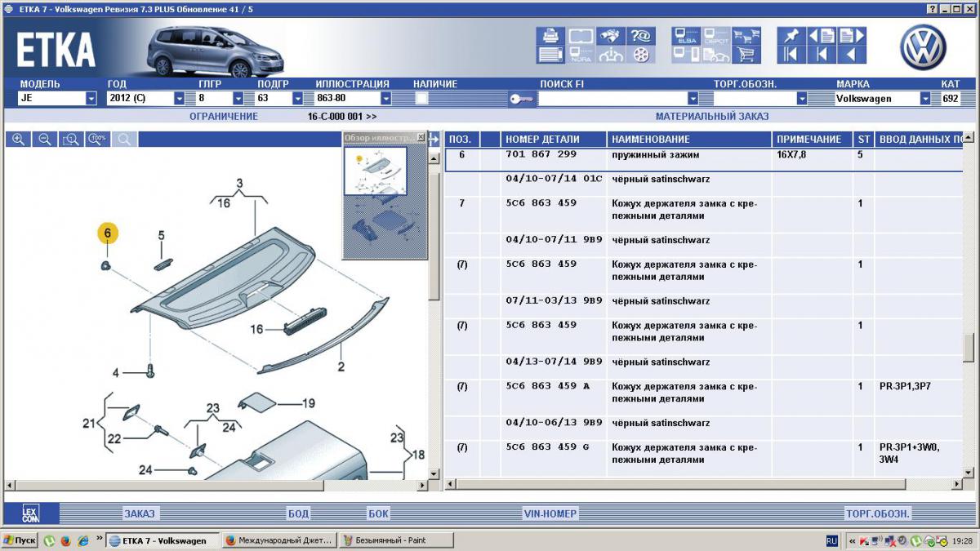Activate zoom-to-area magnifier tool
Screen dimensions: 980x551
71,140
